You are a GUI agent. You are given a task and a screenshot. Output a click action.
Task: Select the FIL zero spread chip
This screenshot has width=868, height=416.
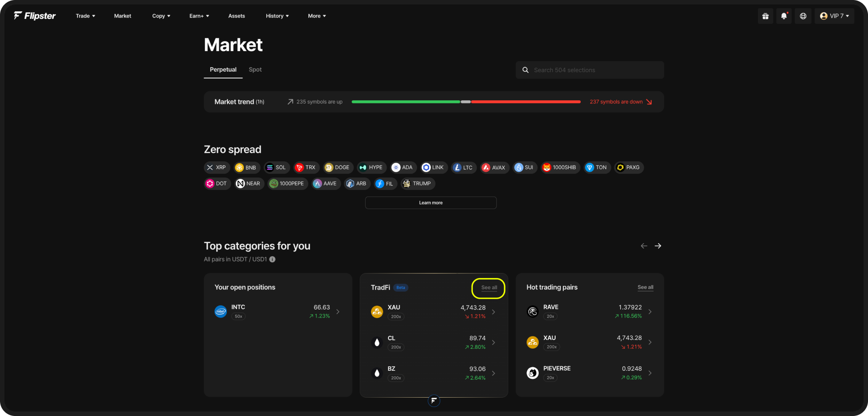tap(386, 184)
